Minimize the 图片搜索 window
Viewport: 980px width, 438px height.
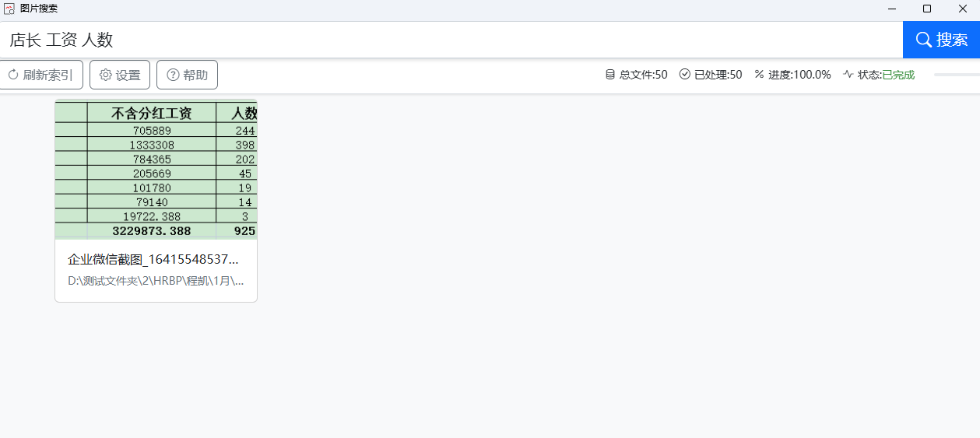coord(891,9)
